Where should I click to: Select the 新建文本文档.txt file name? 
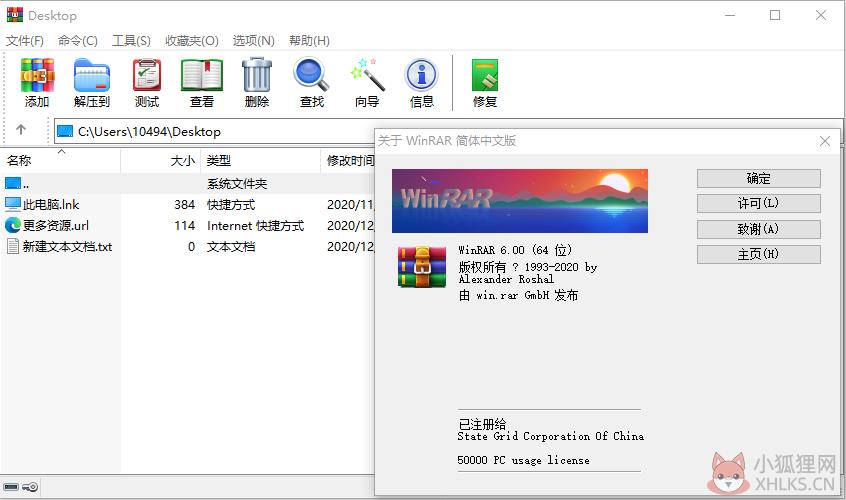point(67,246)
